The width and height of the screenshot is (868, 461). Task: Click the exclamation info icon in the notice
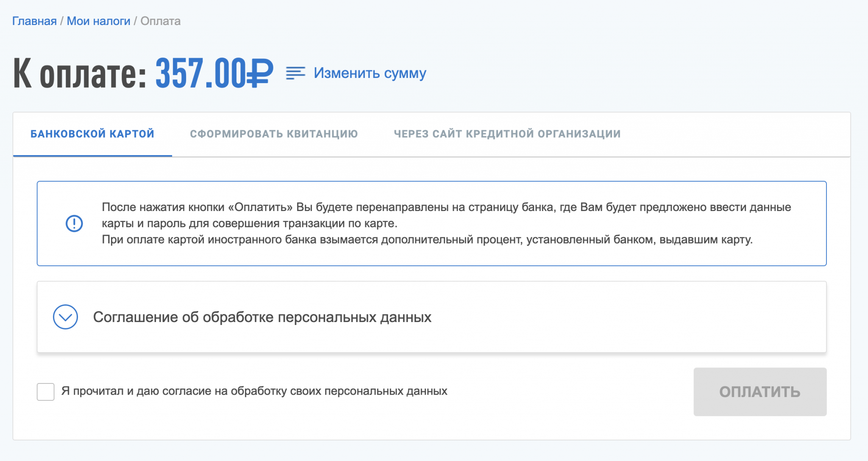pyautogui.click(x=74, y=223)
